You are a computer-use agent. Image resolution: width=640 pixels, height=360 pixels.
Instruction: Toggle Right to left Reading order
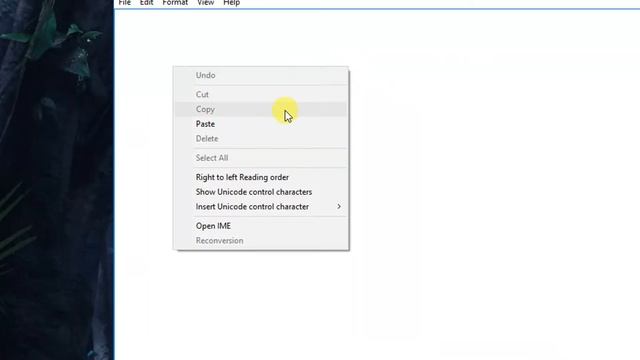(x=261, y=177)
